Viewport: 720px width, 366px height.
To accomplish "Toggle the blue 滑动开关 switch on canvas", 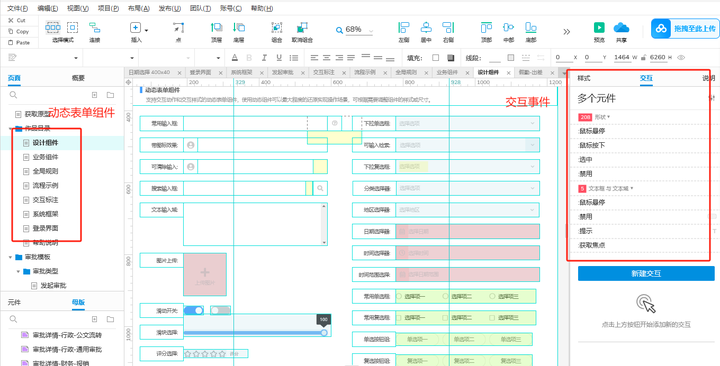I will coord(194,311).
